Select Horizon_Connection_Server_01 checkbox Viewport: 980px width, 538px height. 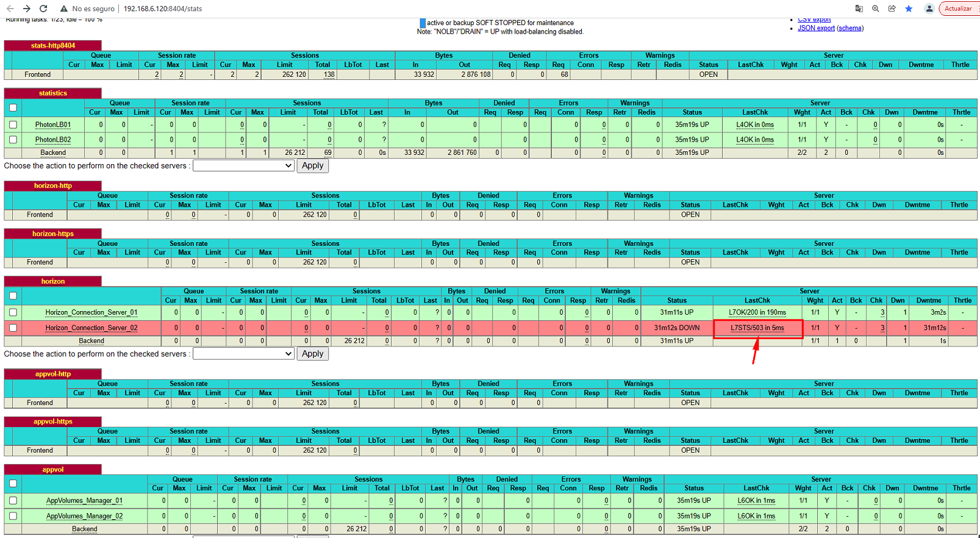(x=13, y=312)
